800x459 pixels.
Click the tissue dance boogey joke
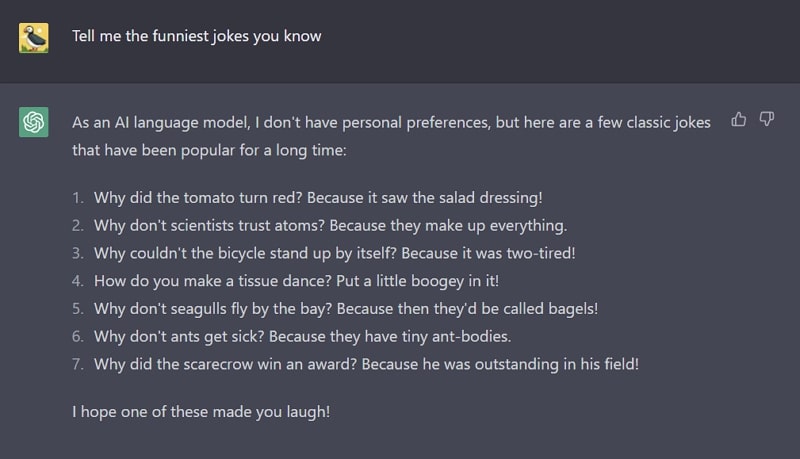296,281
